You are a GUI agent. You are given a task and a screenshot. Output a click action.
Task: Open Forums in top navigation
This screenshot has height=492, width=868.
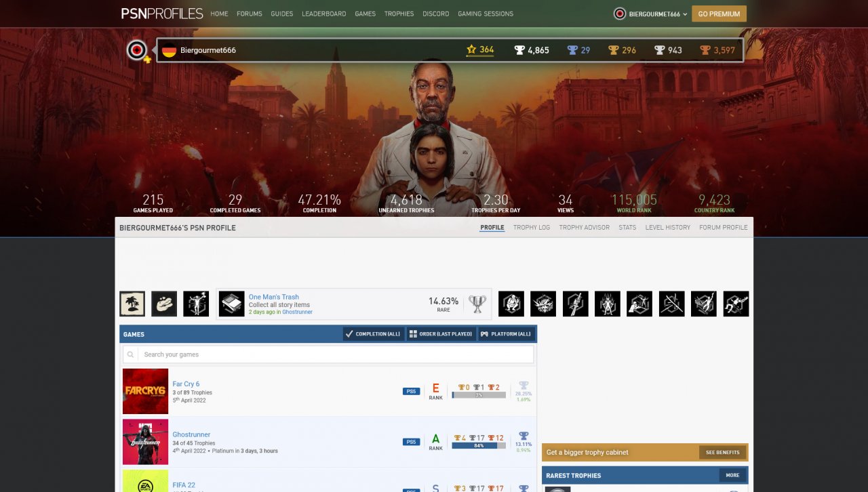[x=250, y=14]
